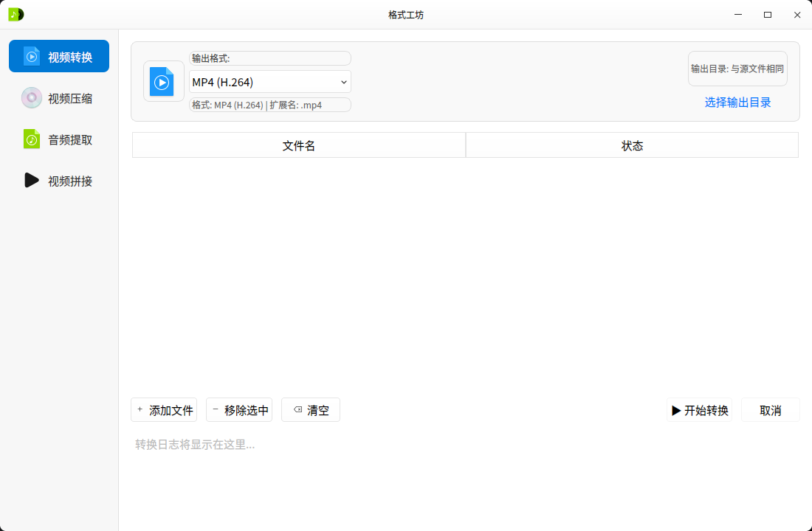Viewport: 812px width, 531px height.
Task: Maximize the 格式工坊 window
Action: click(x=768, y=15)
